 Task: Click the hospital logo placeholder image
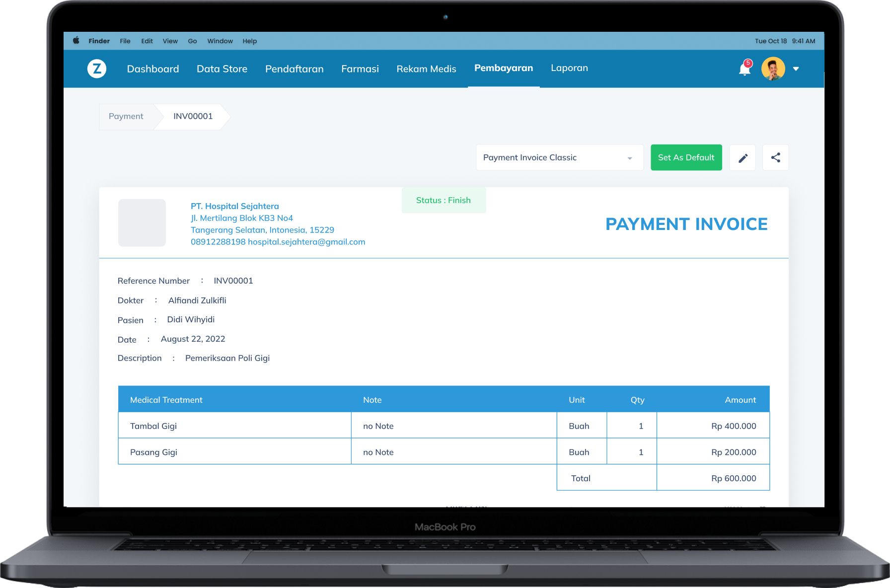(142, 223)
